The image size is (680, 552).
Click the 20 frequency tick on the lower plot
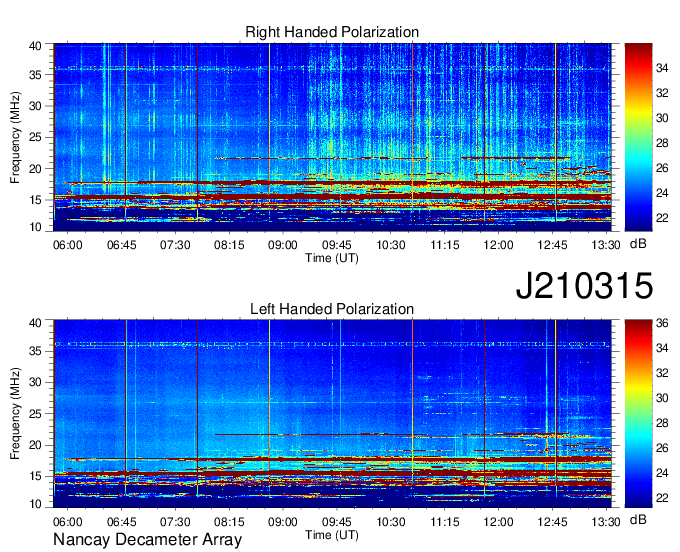coord(35,445)
